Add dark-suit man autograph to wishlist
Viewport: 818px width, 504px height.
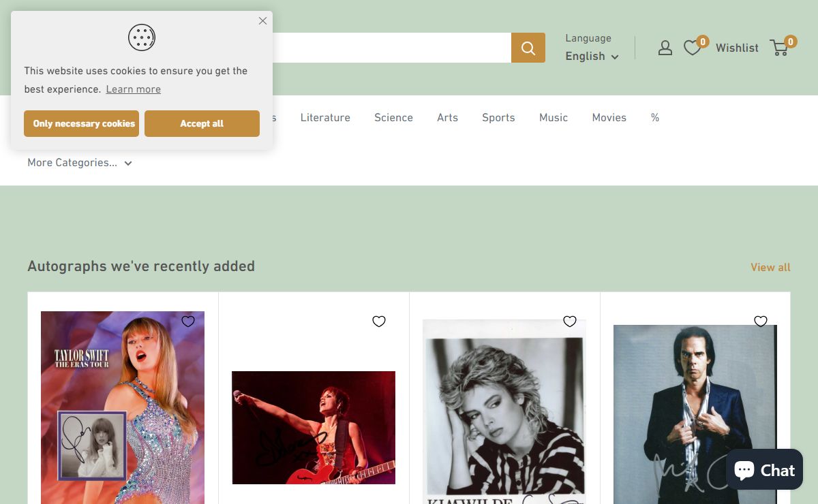pyautogui.click(x=761, y=321)
